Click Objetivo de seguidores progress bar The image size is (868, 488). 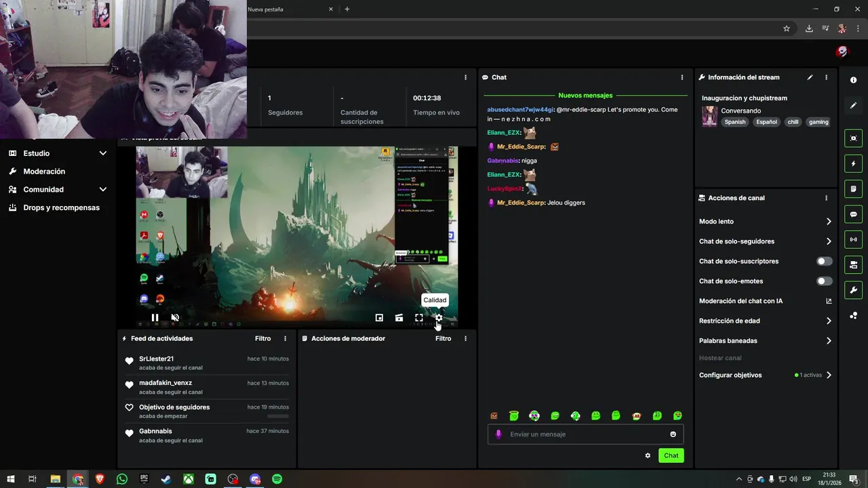(278, 416)
